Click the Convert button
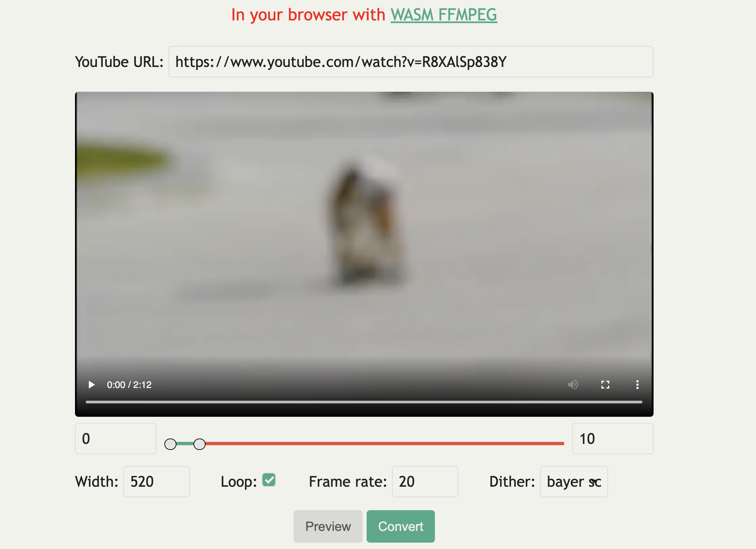 pyautogui.click(x=400, y=526)
